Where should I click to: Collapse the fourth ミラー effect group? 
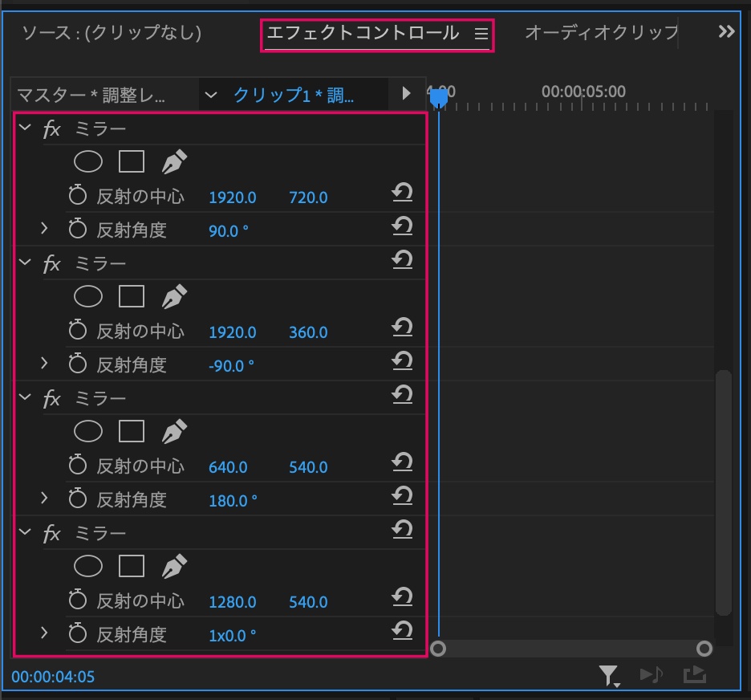click(x=25, y=532)
